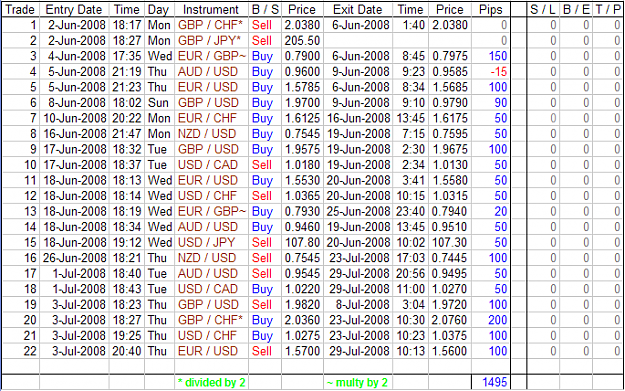This screenshot has width=625, height=391.
Task: Select entry price 1.5700
Action: [302, 352]
